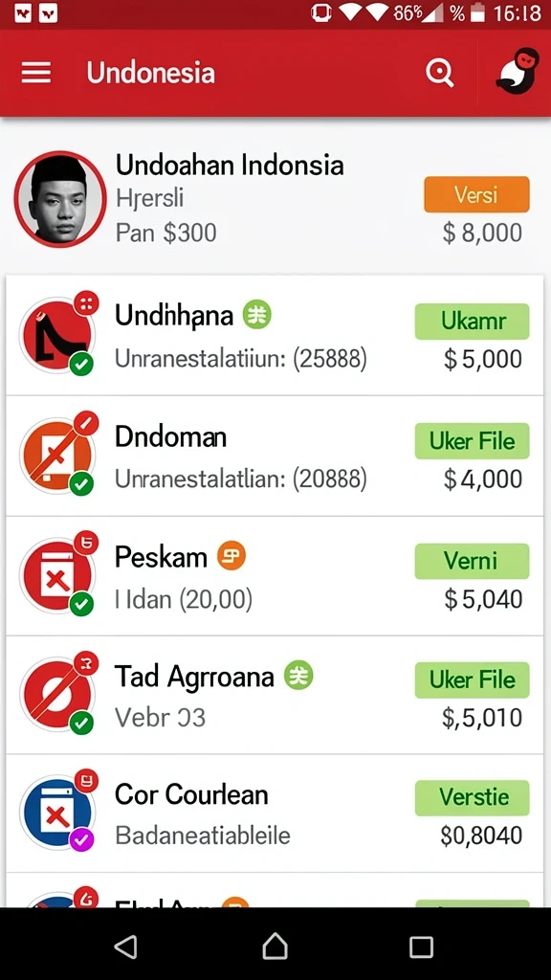Tap the Android home navigation button
This screenshot has width=551, height=980.
click(x=275, y=946)
